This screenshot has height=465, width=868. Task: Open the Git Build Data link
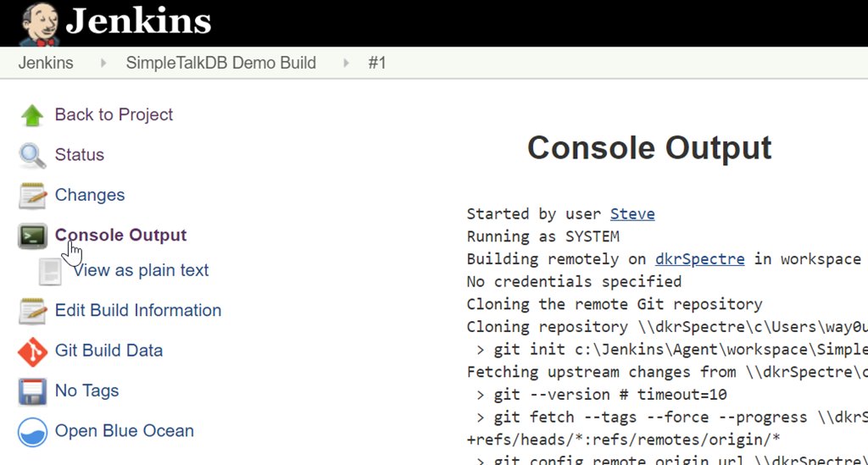[108, 351]
